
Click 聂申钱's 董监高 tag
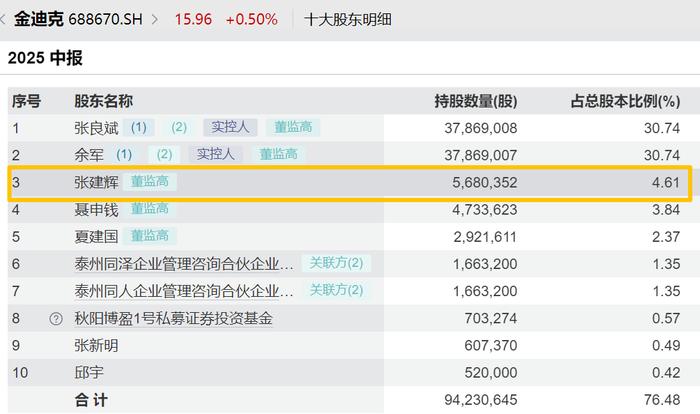[x=150, y=209]
